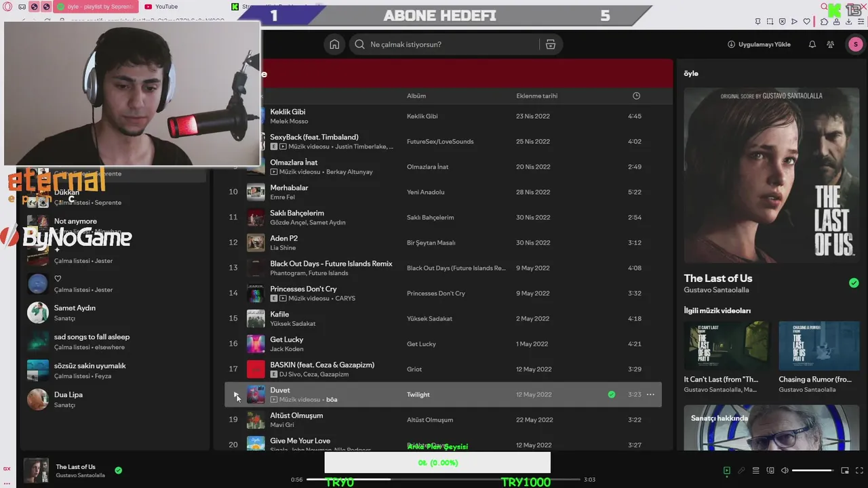Select the Merhabalar track row
Viewport: 868px width, 488px height.
point(443,192)
